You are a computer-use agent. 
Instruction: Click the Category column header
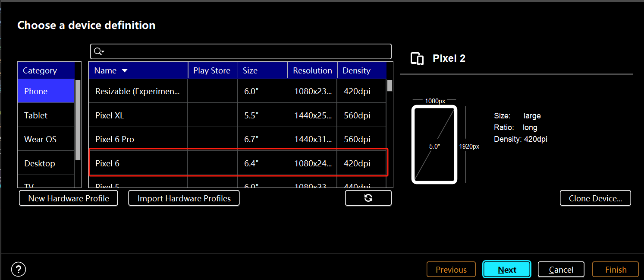(x=46, y=70)
